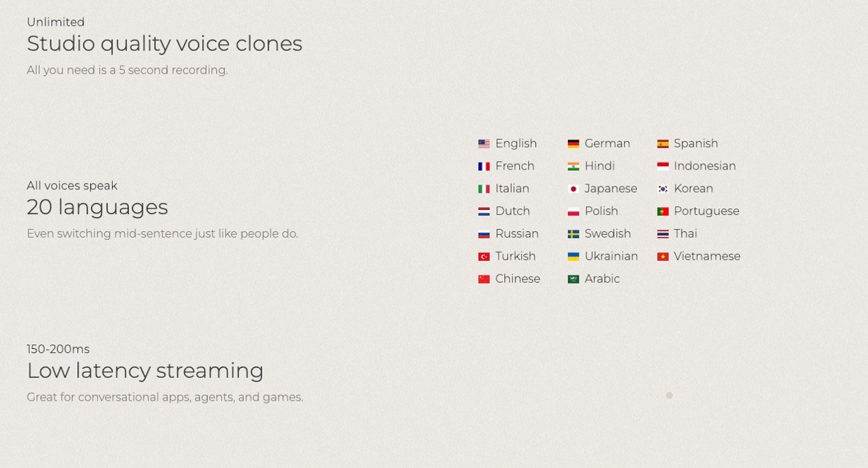The height and width of the screenshot is (468, 868).
Task: Click the Low latency streaming heading
Action: [x=145, y=371]
